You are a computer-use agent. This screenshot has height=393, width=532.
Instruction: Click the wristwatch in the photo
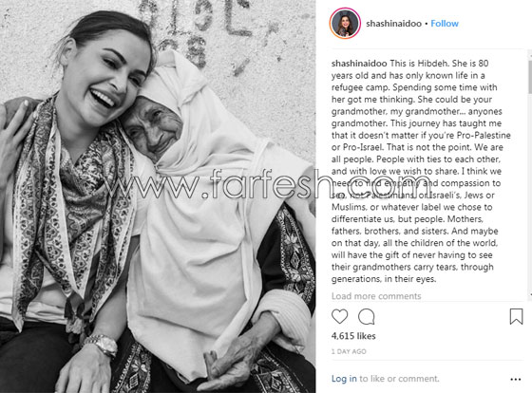pos(102,345)
